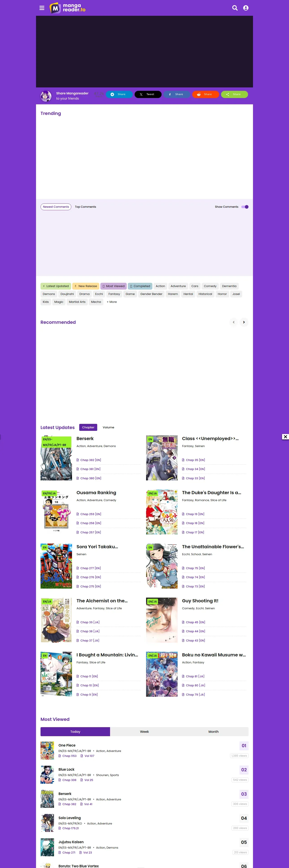Open the search magnifier icon
The width and height of the screenshot is (289, 868).
point(235,8)
